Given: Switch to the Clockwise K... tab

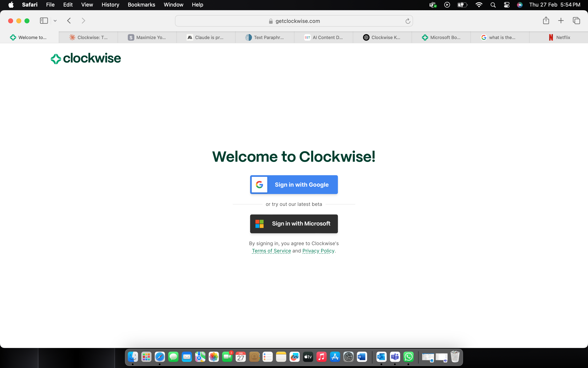Looking at the screenshot, I should point(382,37).
